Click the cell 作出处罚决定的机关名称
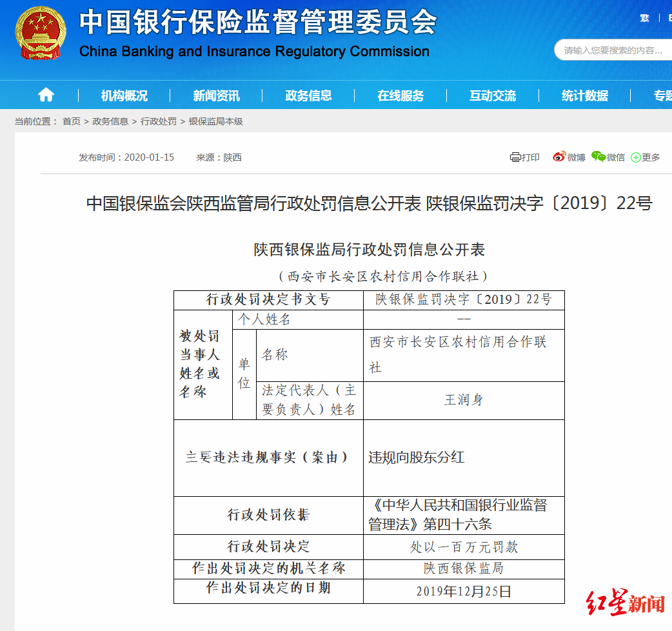 (x=268, y=569)
